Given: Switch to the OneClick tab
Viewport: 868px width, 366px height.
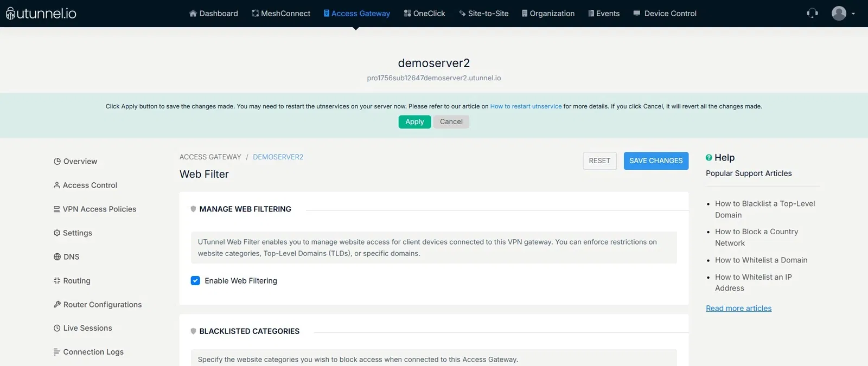Looking at the screenshot, I should pyautogui.click(x=424, y=14).
